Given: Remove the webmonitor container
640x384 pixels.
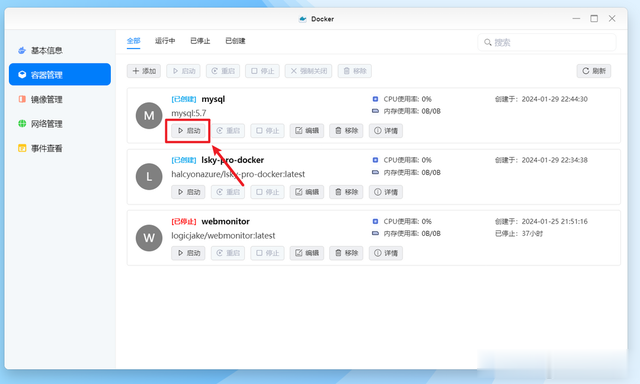Looking at the screenshot, I should pos(346,253).
